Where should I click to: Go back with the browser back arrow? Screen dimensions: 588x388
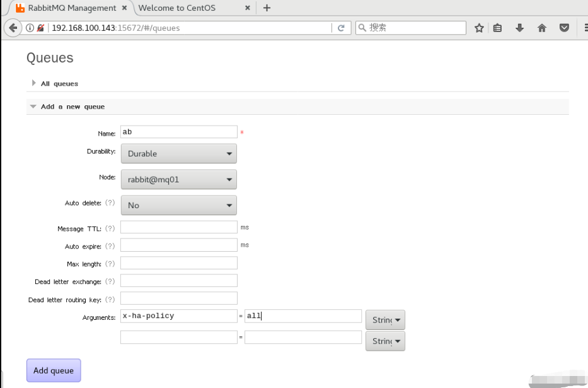[x=13, y=28]
